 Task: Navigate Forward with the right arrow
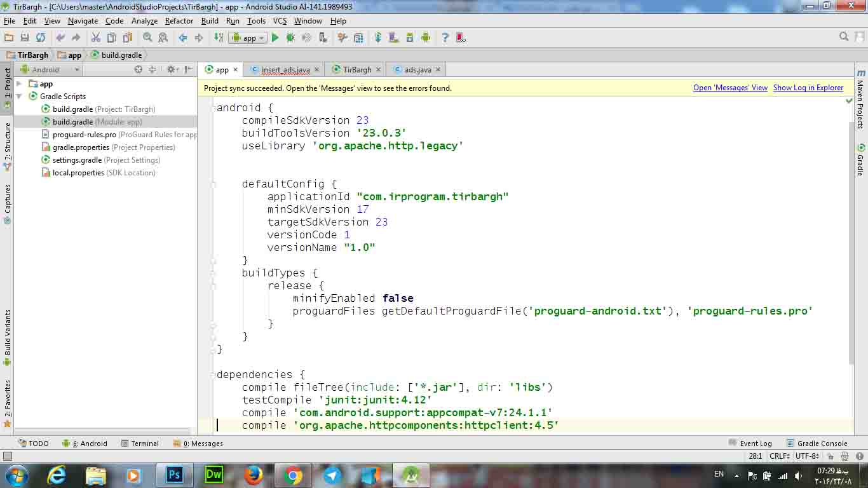[x=199, y=37]
